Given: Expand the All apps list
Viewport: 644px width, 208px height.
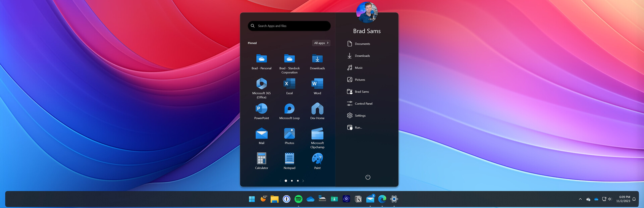Looking at the screenshot, I should tap(321, 43).
